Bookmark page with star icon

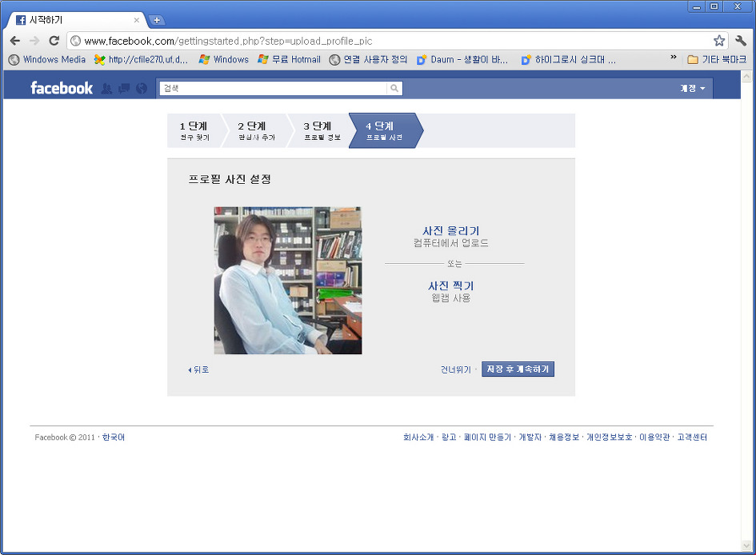pyautogui.click(x=719, y=41)
